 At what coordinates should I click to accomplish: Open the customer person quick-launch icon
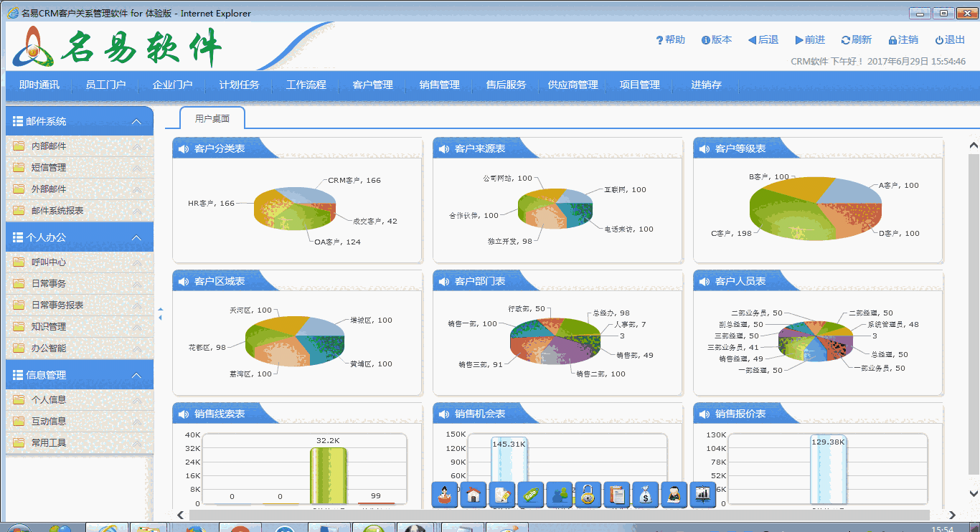(x=444, y=494)
